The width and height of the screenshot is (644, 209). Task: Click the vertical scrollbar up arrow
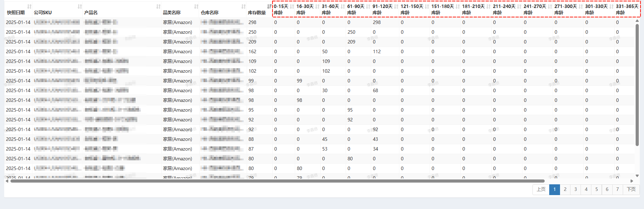coord(637,21)
